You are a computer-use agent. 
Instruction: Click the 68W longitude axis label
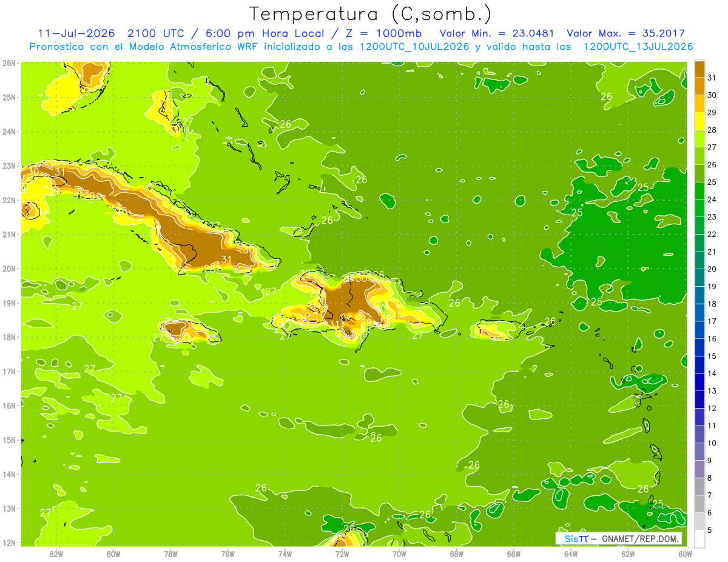pyautogui.click(x=457, y=554)
